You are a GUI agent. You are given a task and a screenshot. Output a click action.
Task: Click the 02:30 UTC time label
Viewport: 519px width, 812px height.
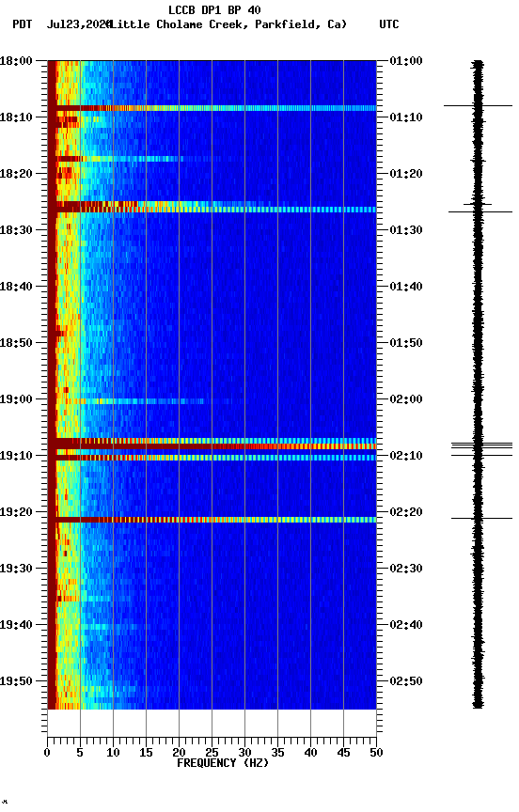coord(406,569)
